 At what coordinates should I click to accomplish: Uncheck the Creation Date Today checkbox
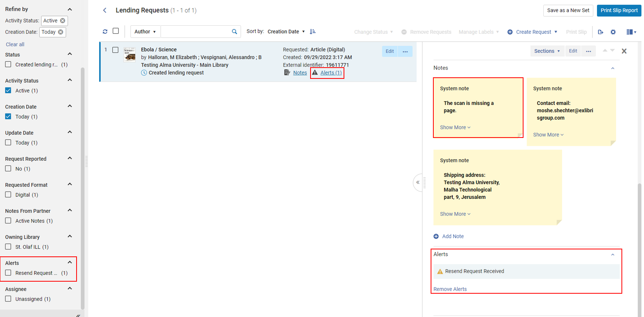[8, 116]
